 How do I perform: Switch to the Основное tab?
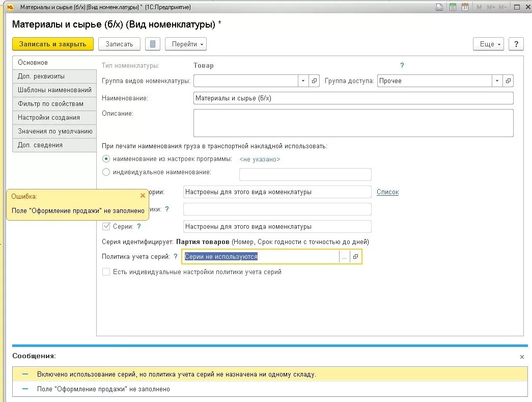click(x=54, y=63)
